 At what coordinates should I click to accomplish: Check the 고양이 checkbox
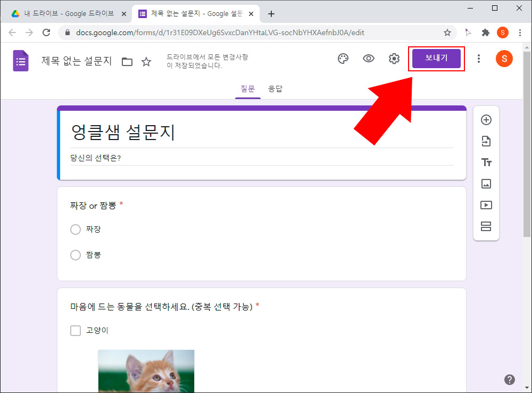75,330
